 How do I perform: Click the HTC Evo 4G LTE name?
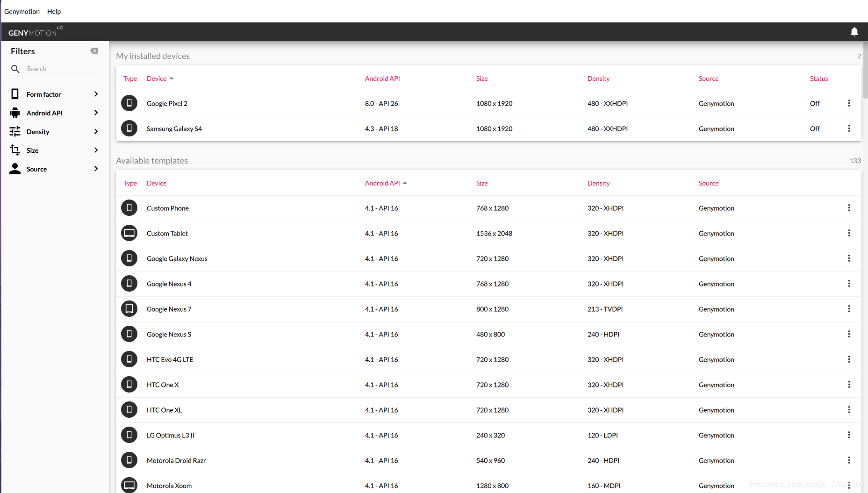(x=170, y=359)
